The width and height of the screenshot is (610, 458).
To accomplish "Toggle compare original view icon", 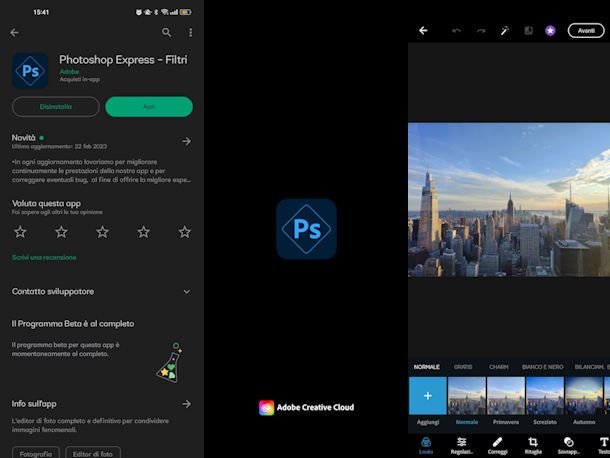I will pyautogui.click(x=528, y=30).
